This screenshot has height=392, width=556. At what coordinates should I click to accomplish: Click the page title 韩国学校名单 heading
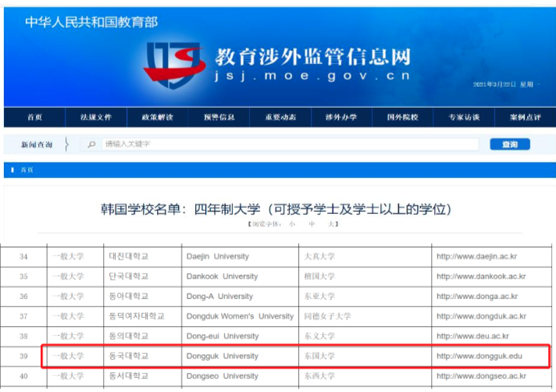276,209
